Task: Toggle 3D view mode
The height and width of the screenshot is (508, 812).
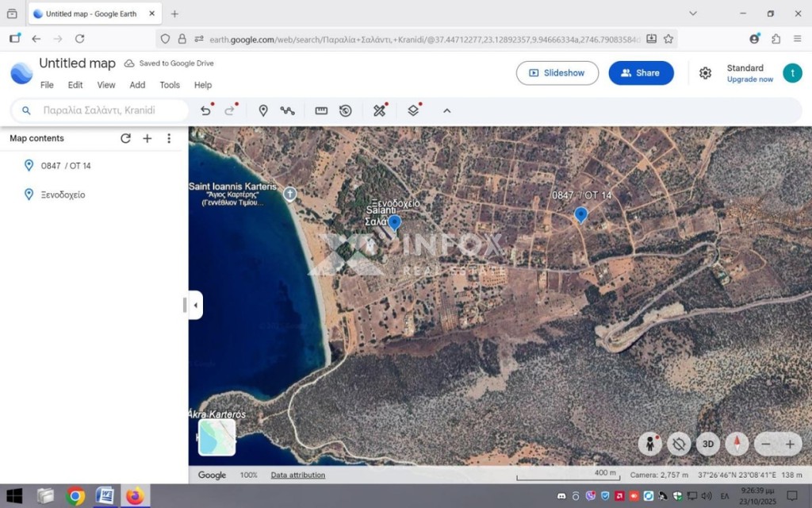Action: [708, 444]
